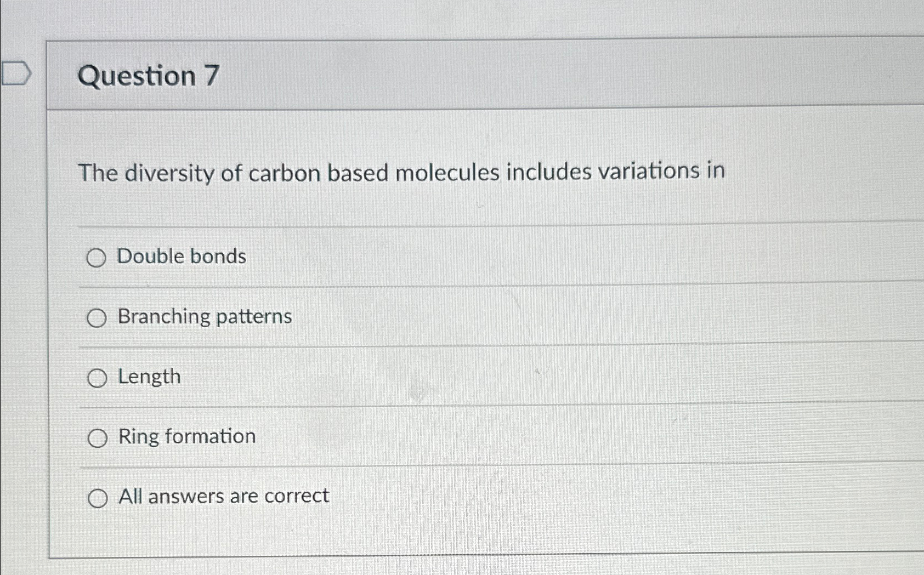Click the Branching patterns answer text
Viewport: 924px width, 575px height.
click(205, 317)
